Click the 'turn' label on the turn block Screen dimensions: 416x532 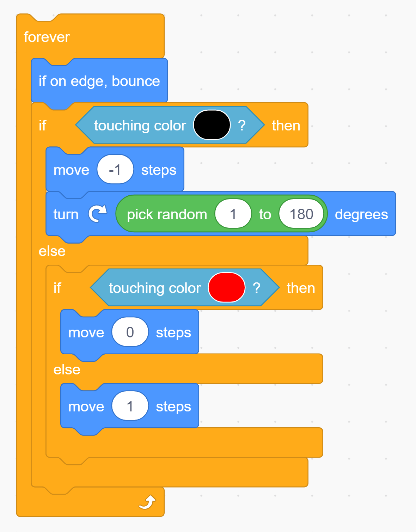click(x=66, y=214)
